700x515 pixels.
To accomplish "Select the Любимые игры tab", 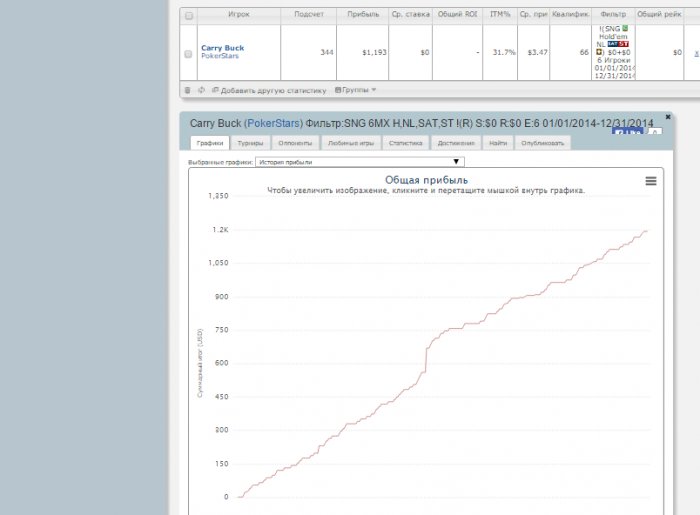I will click(x=351, y=143).
